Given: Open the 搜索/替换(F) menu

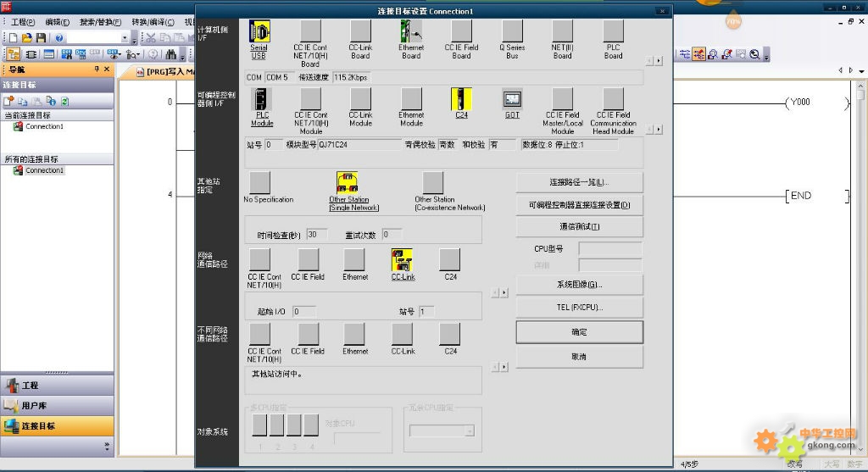Looking at the screenshot, I should tap(100, 22).
